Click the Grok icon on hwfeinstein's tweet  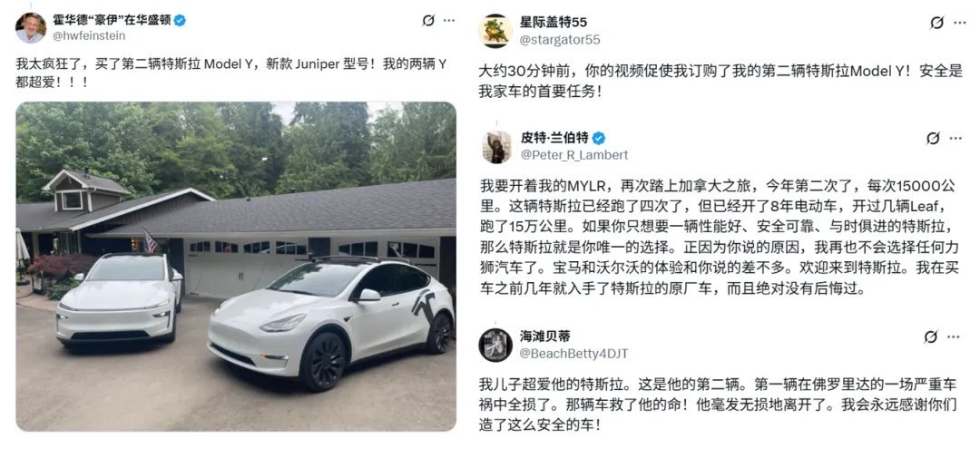coord(428,21)
